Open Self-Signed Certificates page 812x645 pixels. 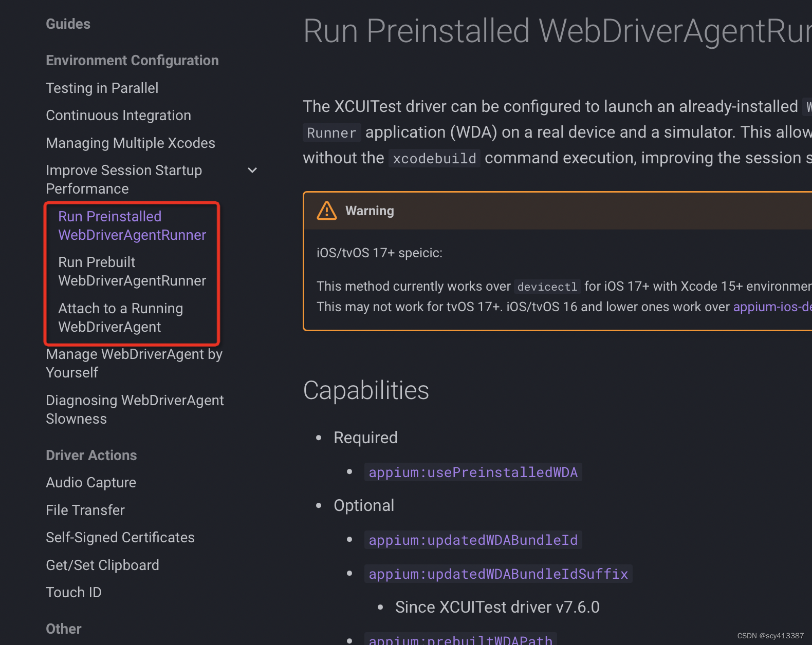click(120, 538)
